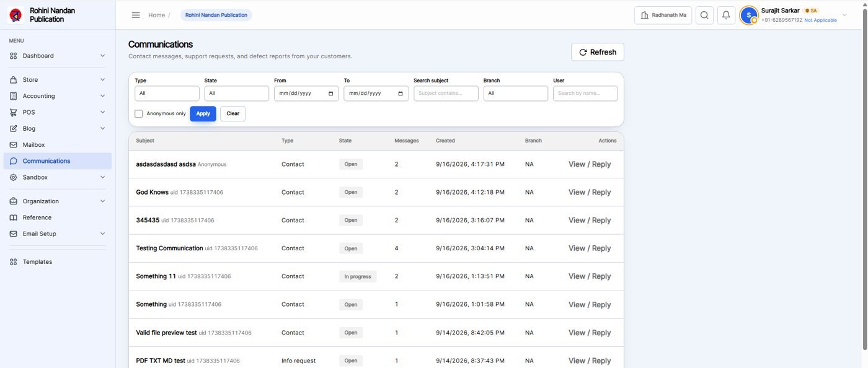Open the From date picker field

pos(306,94)
